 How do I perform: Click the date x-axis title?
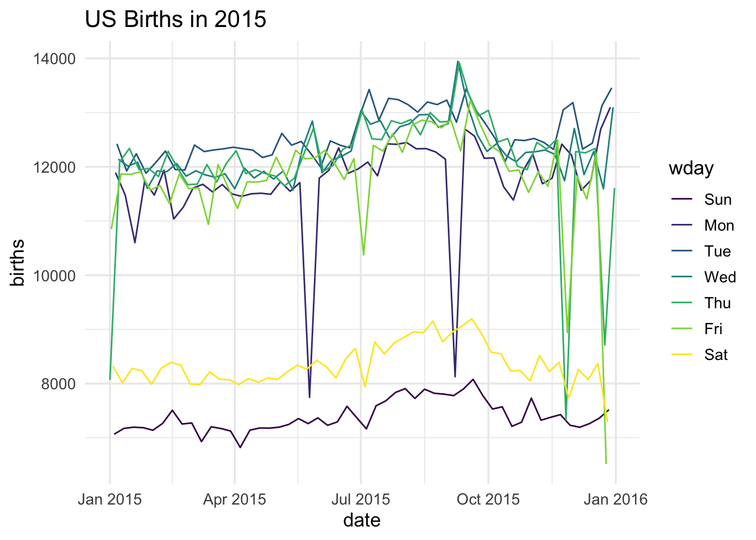click(x=362, y=520)
